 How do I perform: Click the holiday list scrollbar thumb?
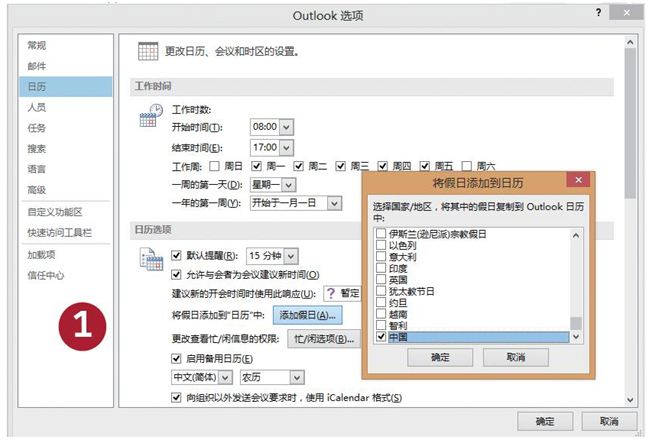(576, 323)
